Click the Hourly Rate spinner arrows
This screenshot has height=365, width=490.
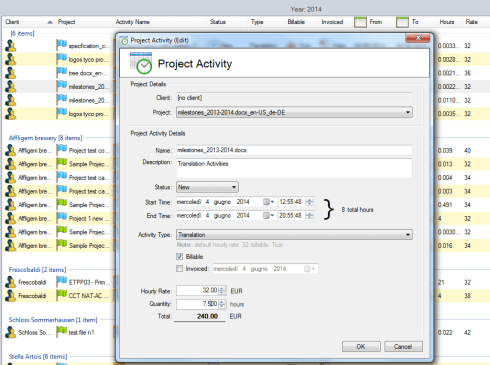point(222,291)
